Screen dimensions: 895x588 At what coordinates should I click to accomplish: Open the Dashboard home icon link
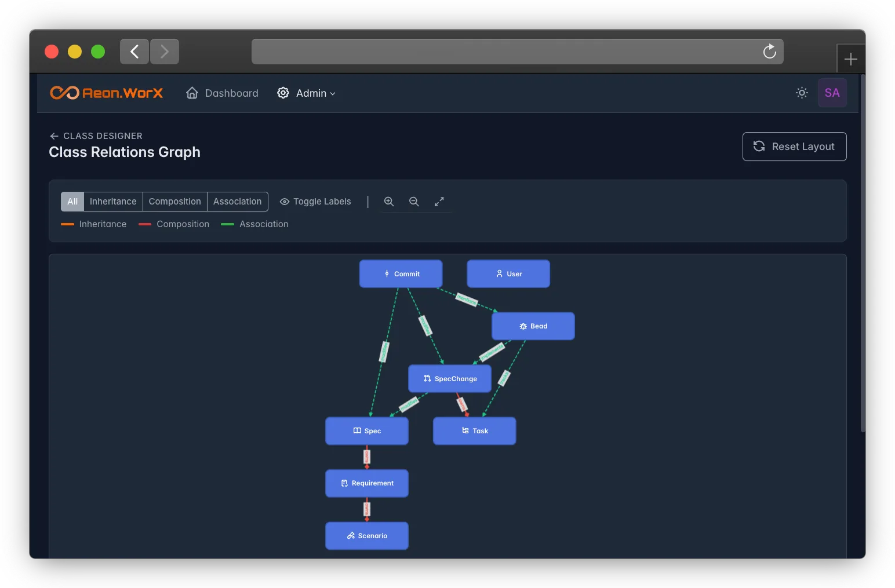(192, 93)
